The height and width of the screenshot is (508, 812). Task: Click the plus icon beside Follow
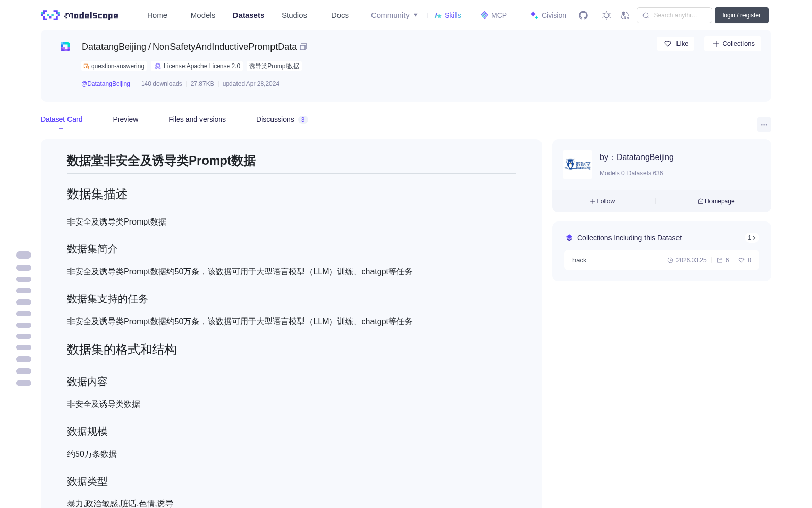593,201
